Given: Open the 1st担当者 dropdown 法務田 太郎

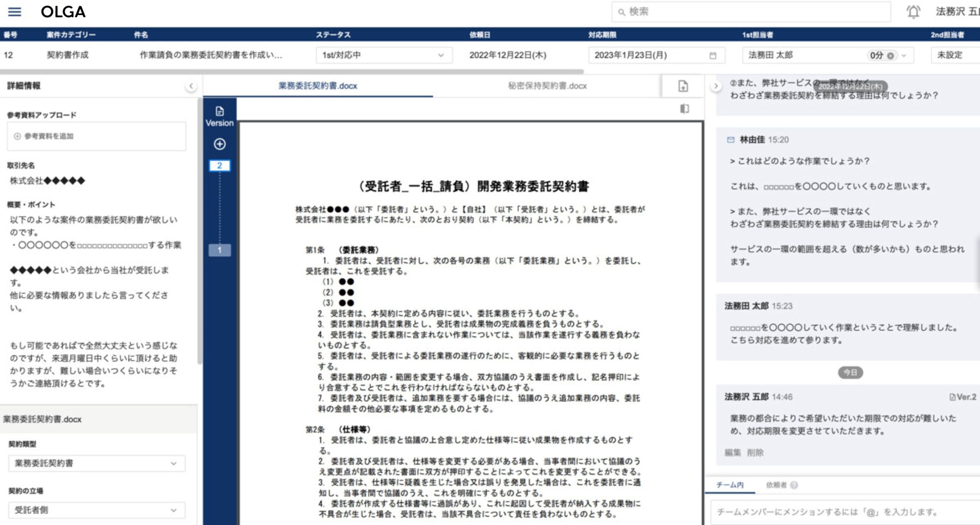Looking at the screenshot, I should [828, 55].
